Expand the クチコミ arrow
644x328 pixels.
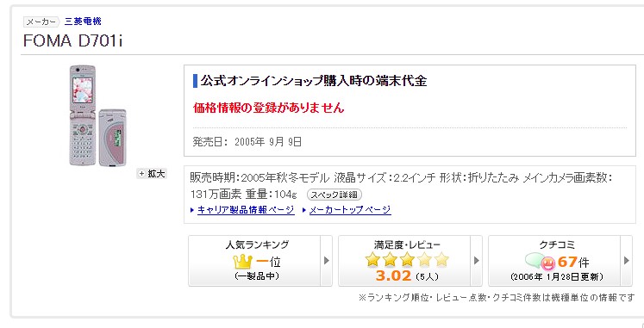(627, 261)
